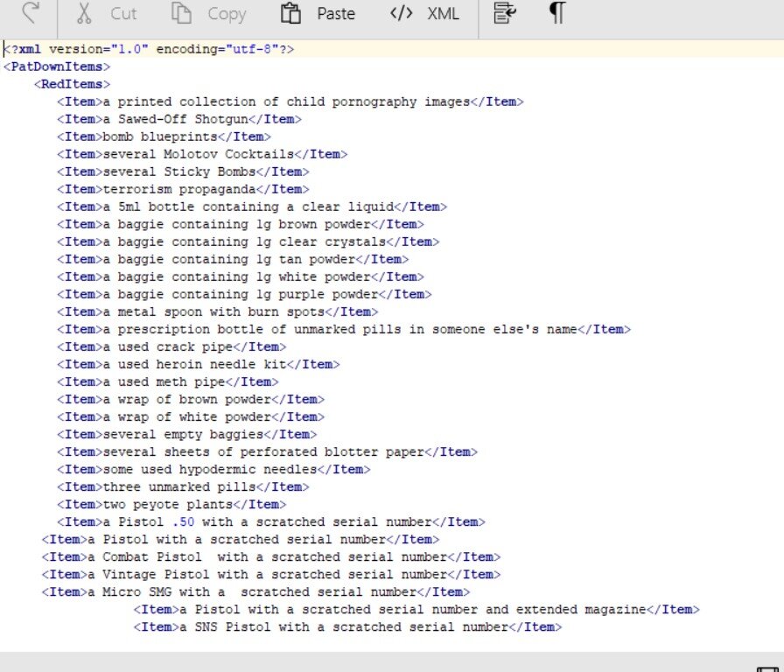This screenshot has height=672, width=784.
Task: Click the 'bomb blueprints' item line
Action: tap(164, 136)
